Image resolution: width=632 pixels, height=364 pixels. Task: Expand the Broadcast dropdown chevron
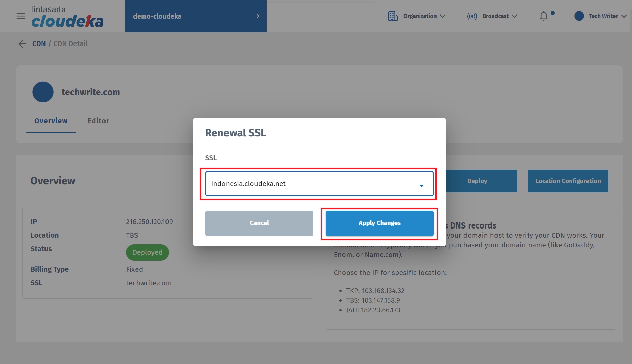coord(514,16)
